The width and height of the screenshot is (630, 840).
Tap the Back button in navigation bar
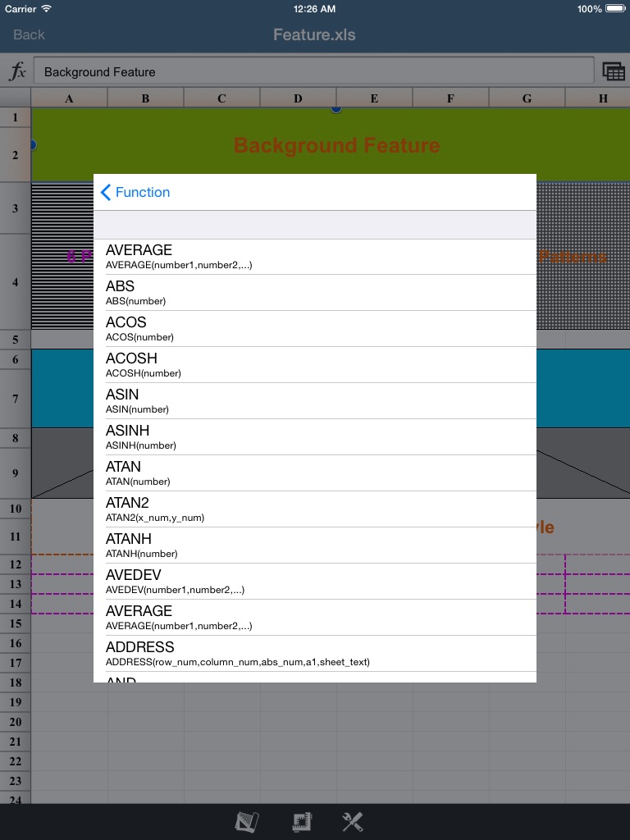29,34
